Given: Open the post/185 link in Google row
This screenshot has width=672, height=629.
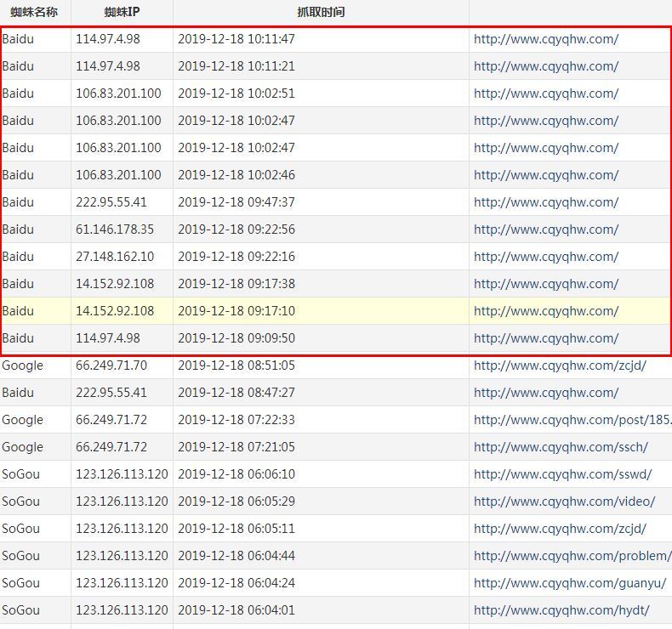Looking at the screenshot, I should click(x=572, y=420).
